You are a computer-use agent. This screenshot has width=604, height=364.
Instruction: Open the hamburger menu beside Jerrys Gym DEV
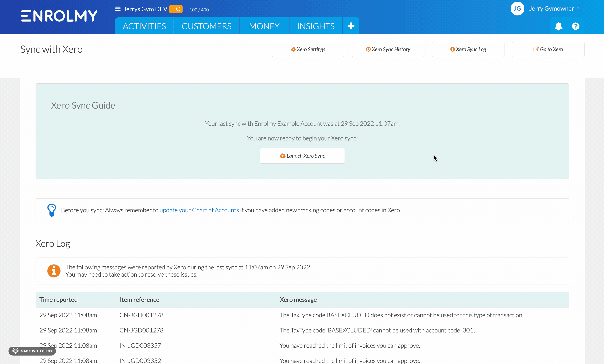[x=118, y=9]
